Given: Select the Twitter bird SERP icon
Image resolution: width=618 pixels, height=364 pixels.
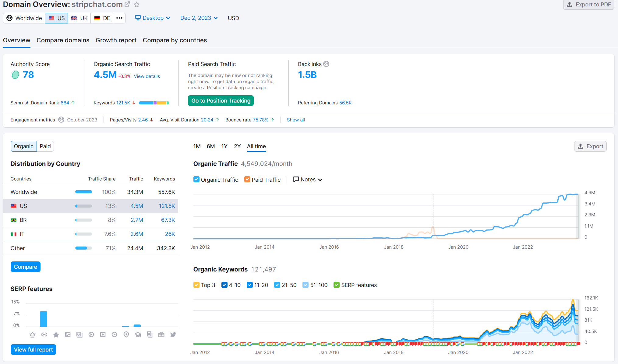Looking at the screenshot, I should pyautogui.click(x=173, y=335).
